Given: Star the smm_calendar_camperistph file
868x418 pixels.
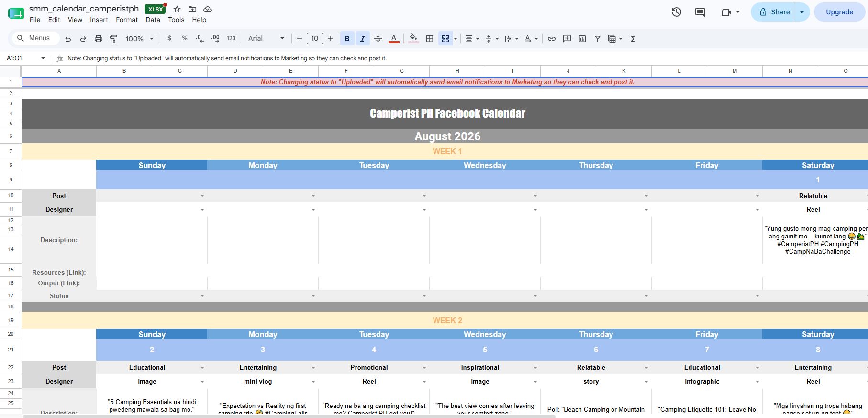Looking at the screenshot, I should coord(177,9).
